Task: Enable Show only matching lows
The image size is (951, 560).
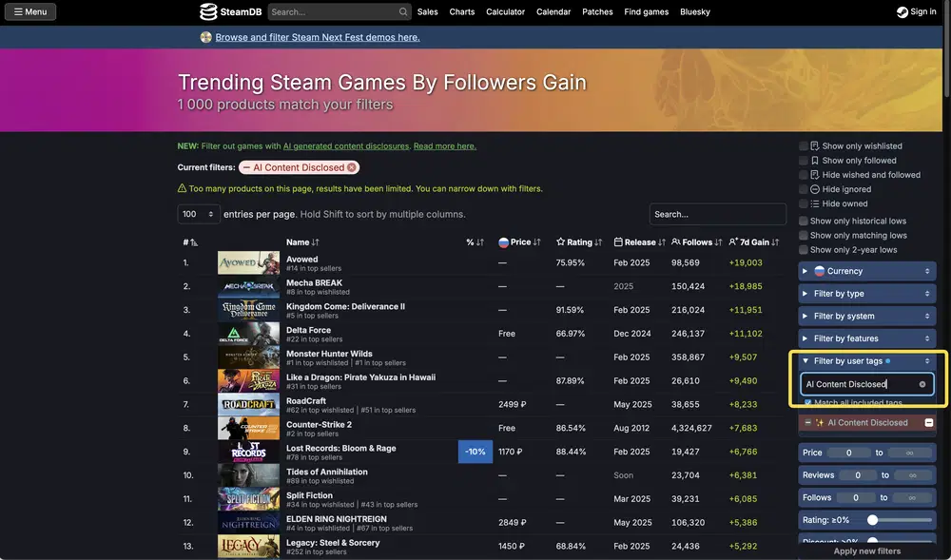Action: point(804,236)
